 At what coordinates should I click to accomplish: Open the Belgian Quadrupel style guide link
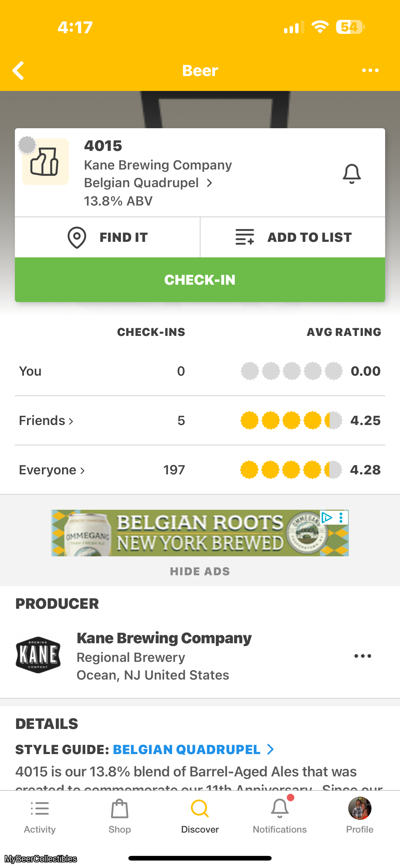point(193,749)
